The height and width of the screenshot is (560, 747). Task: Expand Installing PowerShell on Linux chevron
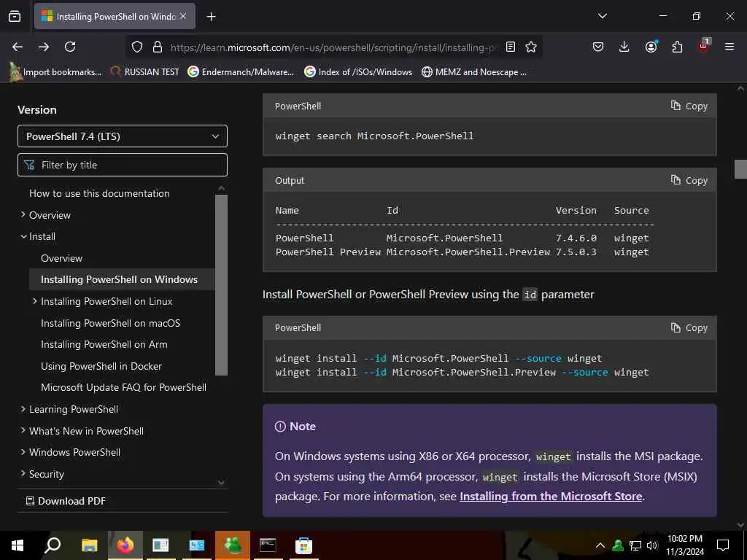click(34, 301)
